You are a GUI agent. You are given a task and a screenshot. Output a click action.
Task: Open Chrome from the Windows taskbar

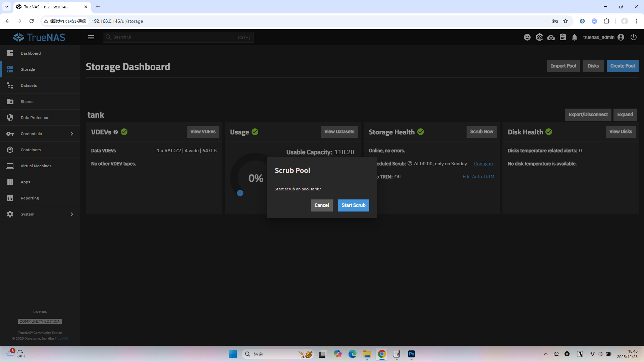pos(382,354)
